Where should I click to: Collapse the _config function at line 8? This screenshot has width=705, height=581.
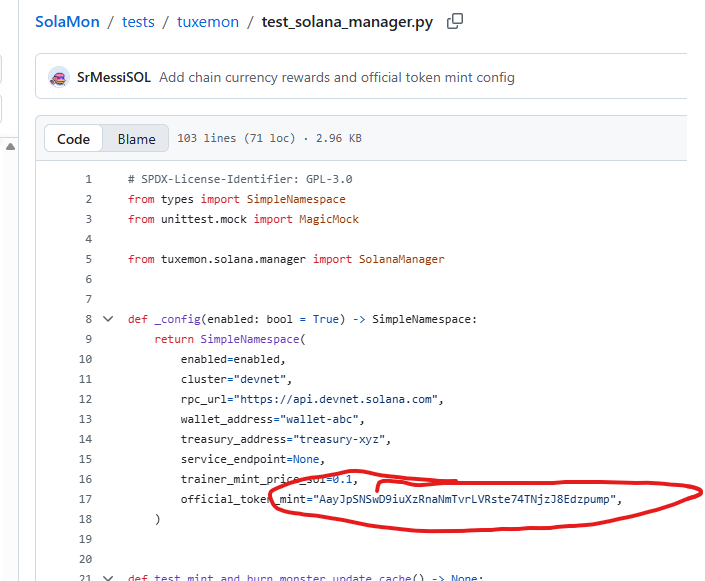click(x=108, y=319)
